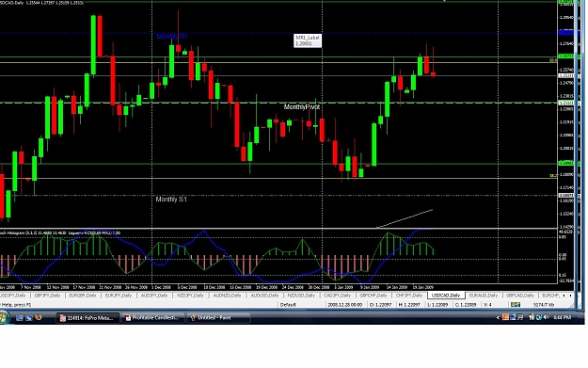
Task: Click the L: 1.22089 low value in status bar
Action: [437, 305]
